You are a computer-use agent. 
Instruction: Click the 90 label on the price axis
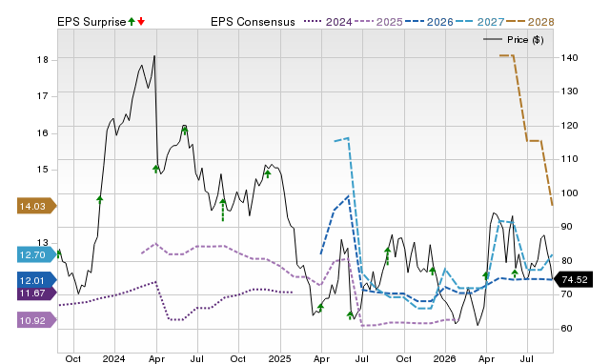[566, 227]
